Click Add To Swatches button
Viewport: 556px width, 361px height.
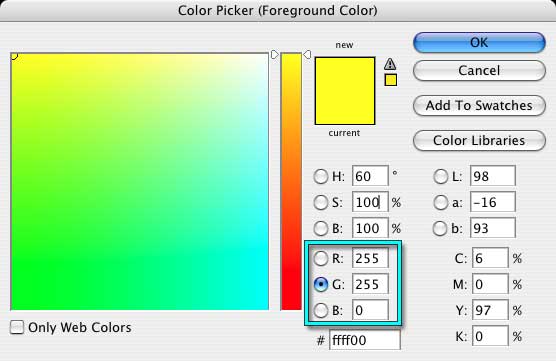tap(479, 105)
